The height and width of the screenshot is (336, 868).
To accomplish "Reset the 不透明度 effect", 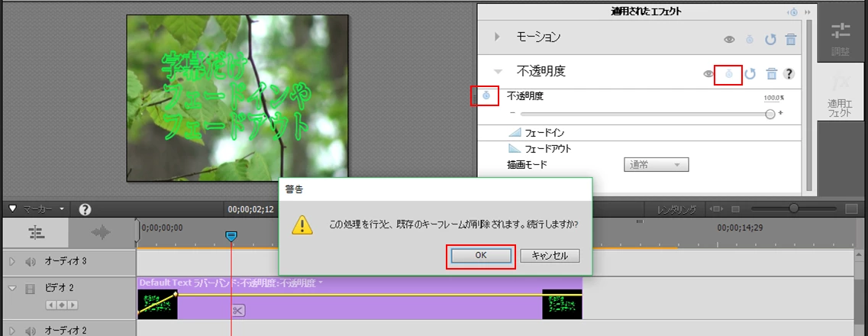I will click(x=750, y=73).
